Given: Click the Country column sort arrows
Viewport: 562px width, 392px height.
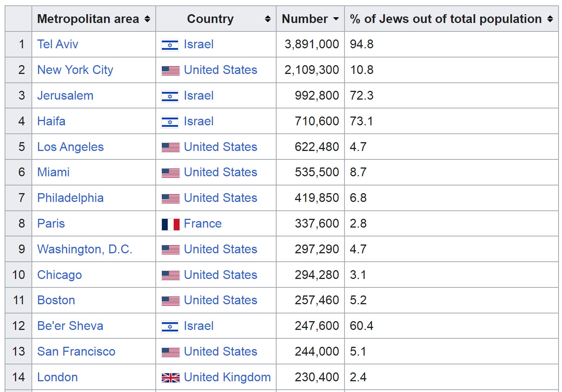Looking at the screenshot, I should pos(268,19).
